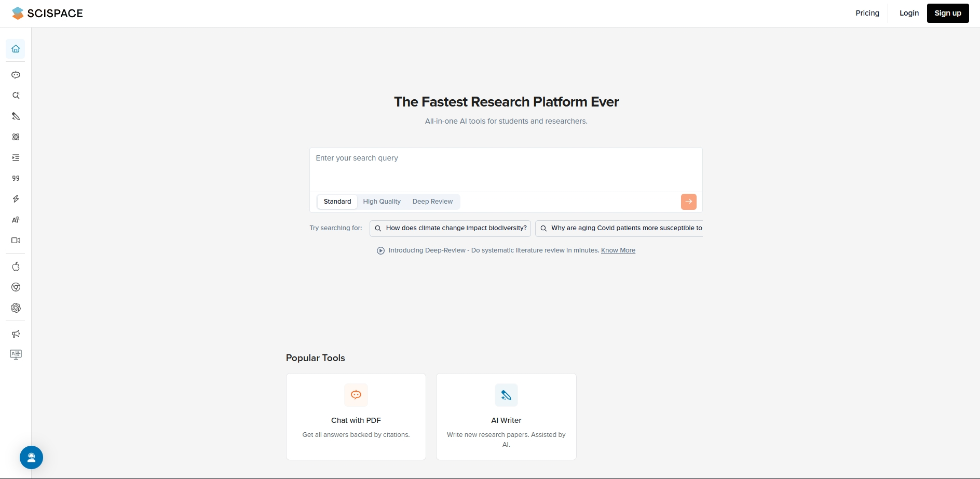
Task: Click the orange Chat with PDF card icon
Action: pyautogui.click(x=356, y=395)
